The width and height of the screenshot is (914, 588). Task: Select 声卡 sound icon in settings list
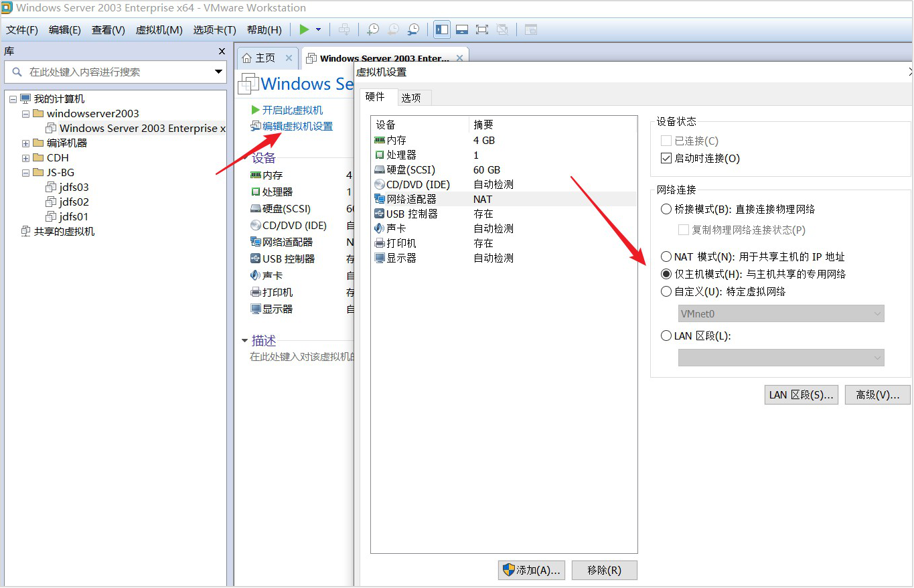click(x=380, y=228)
